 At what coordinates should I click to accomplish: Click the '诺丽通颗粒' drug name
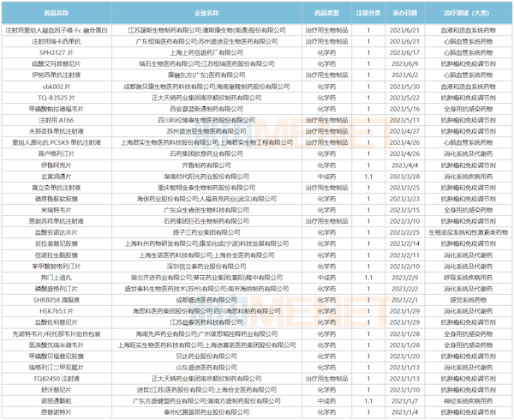tap(57, 401)
